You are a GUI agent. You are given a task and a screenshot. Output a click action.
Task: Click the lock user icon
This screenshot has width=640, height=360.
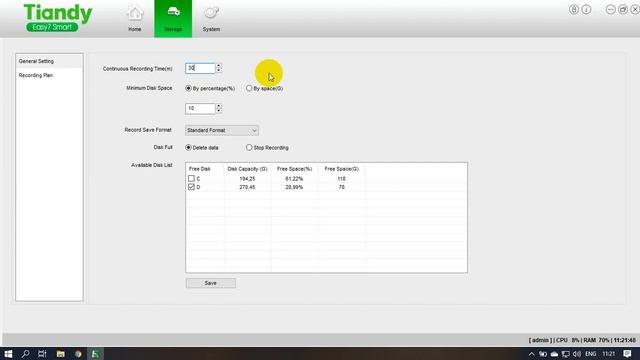(x=573, y=9)
